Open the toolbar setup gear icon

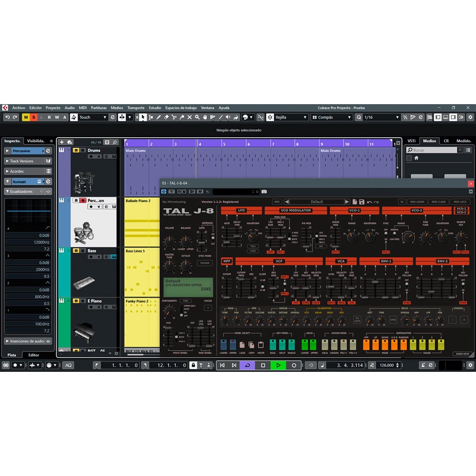(470, 117)
